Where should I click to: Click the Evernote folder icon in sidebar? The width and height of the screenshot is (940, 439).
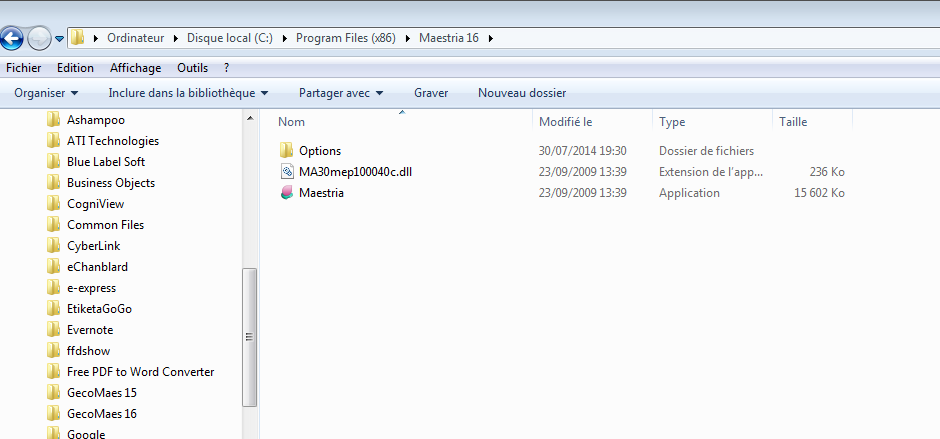pyautogui.click(x=54, y=330)
